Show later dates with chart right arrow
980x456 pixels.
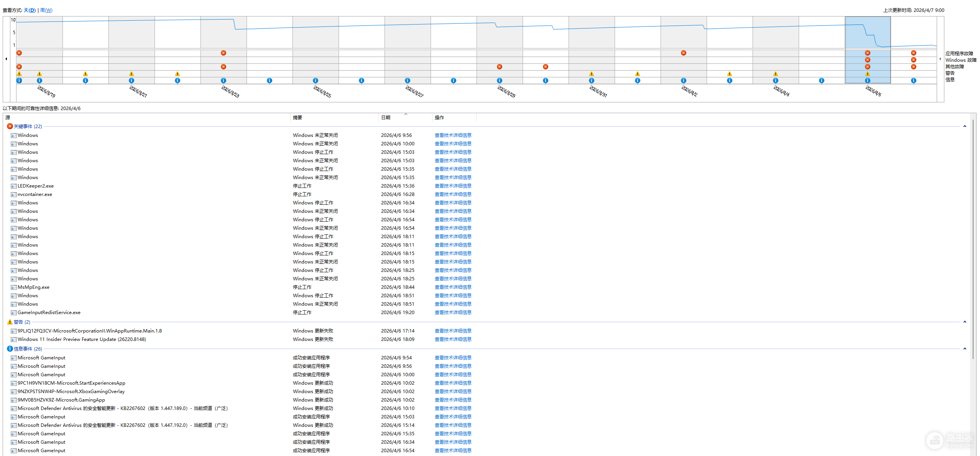pyautogui.click(x=941, y=59)
